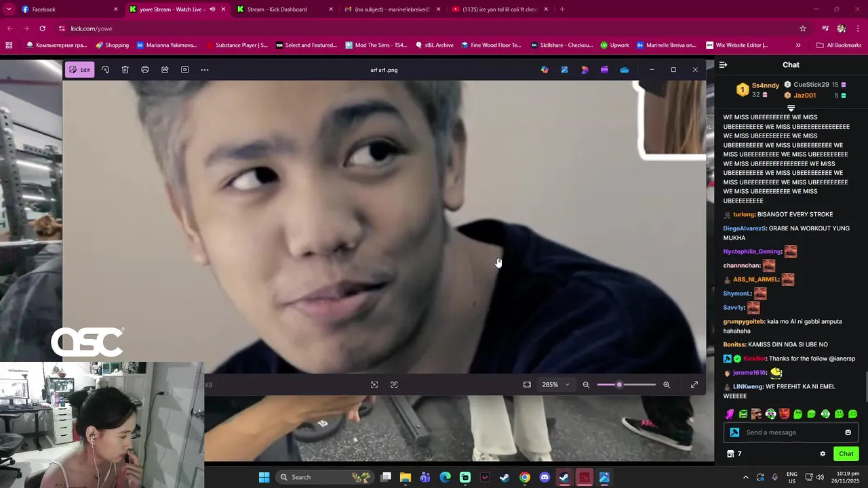Open the Shopping bookmark
Screen dimensions: 868x488
tap(112, 45)
